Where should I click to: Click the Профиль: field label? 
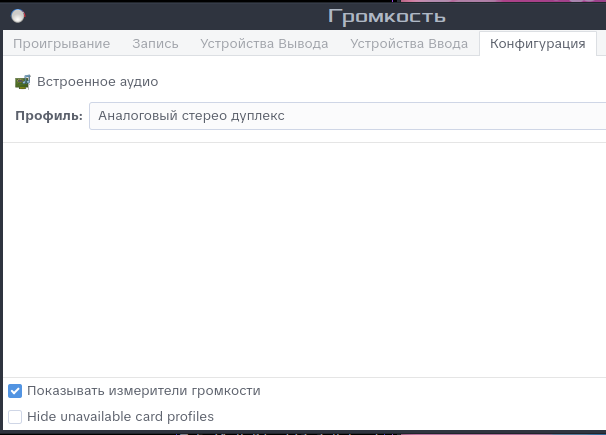[x=48, y=116]
